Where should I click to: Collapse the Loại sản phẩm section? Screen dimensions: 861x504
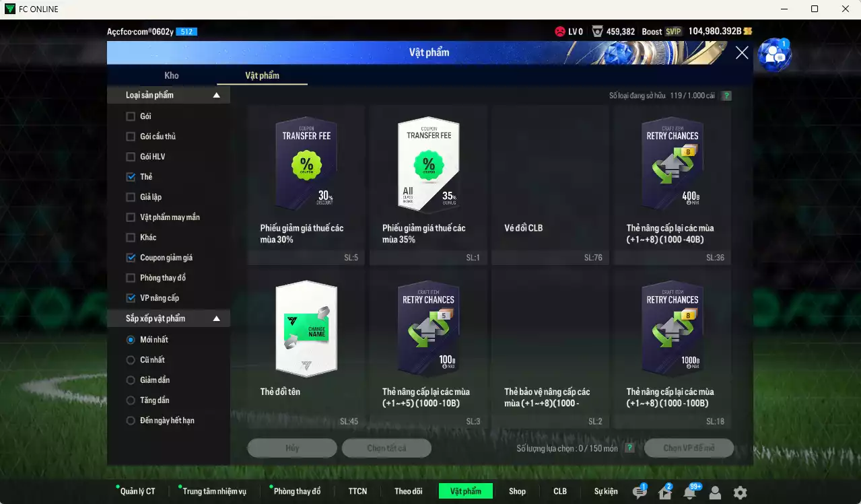216,96
